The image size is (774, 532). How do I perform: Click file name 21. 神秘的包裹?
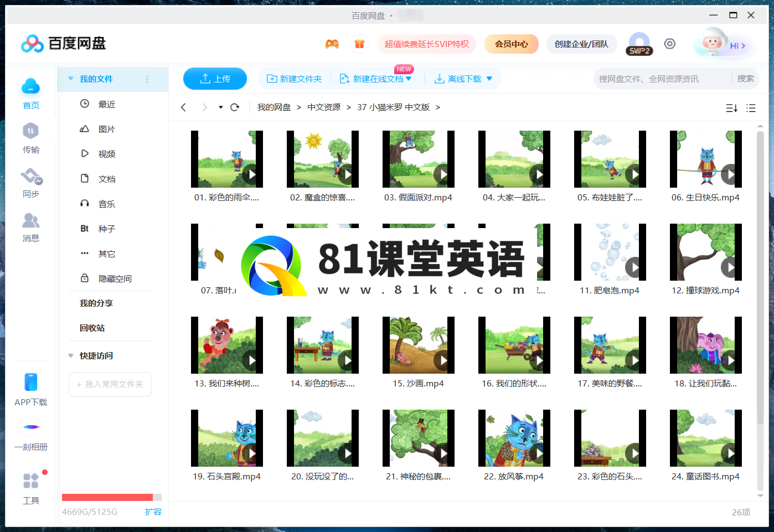tap(418, 476)
